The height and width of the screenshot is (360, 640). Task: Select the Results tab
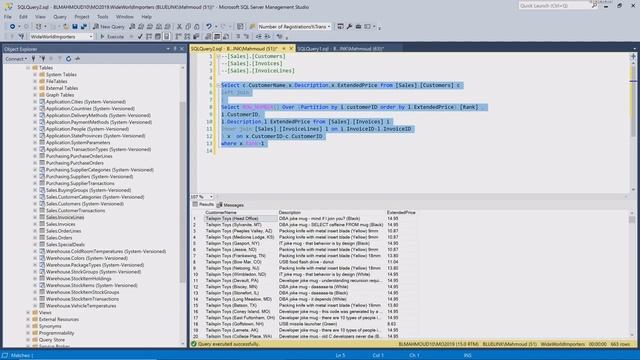[203, 204]
